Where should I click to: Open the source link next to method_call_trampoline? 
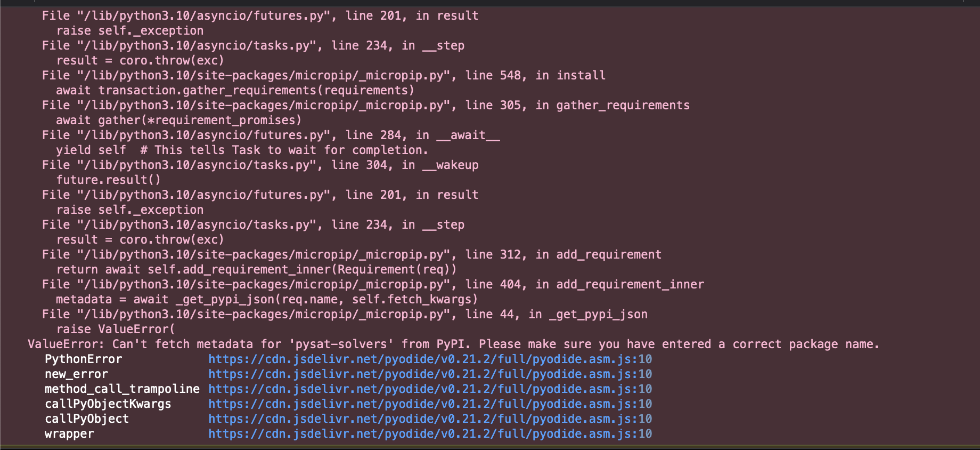(430, 389)
